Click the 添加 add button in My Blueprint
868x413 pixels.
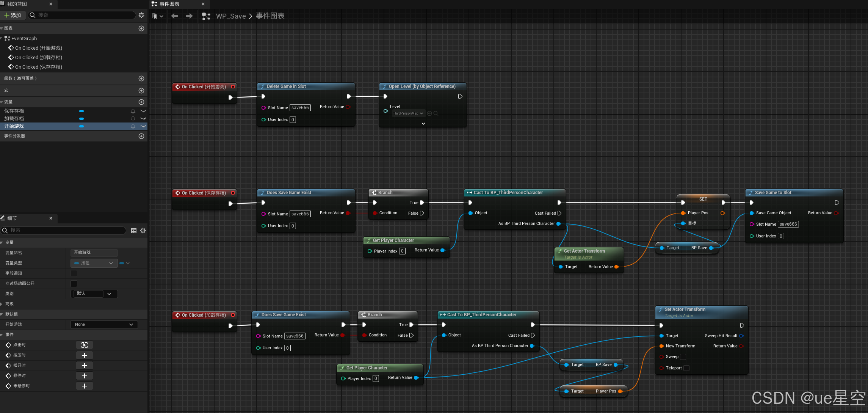13,15
